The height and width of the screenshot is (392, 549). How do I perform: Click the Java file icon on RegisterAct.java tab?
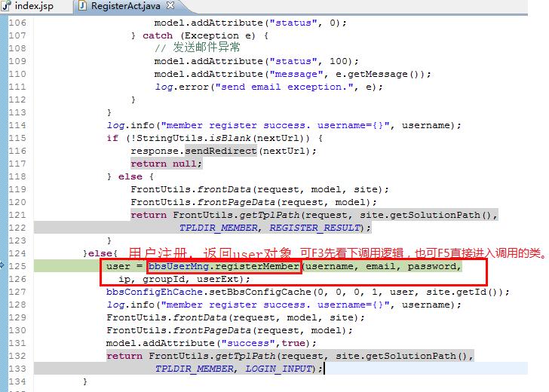(x=83, y=6)
